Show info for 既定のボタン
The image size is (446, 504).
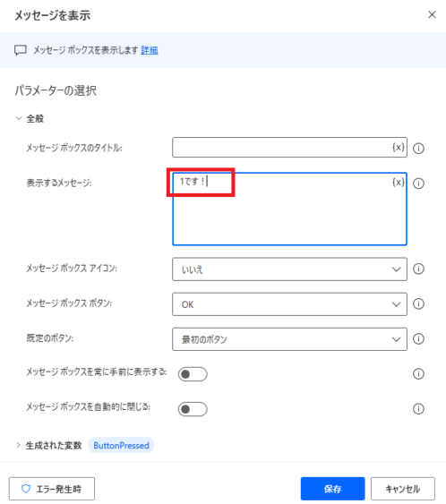coord(418,338)
